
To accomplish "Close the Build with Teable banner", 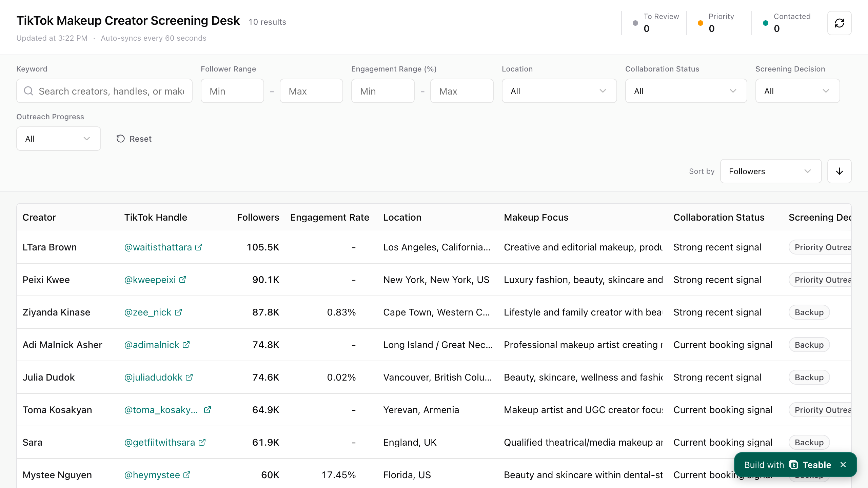I will coord(843,465).
